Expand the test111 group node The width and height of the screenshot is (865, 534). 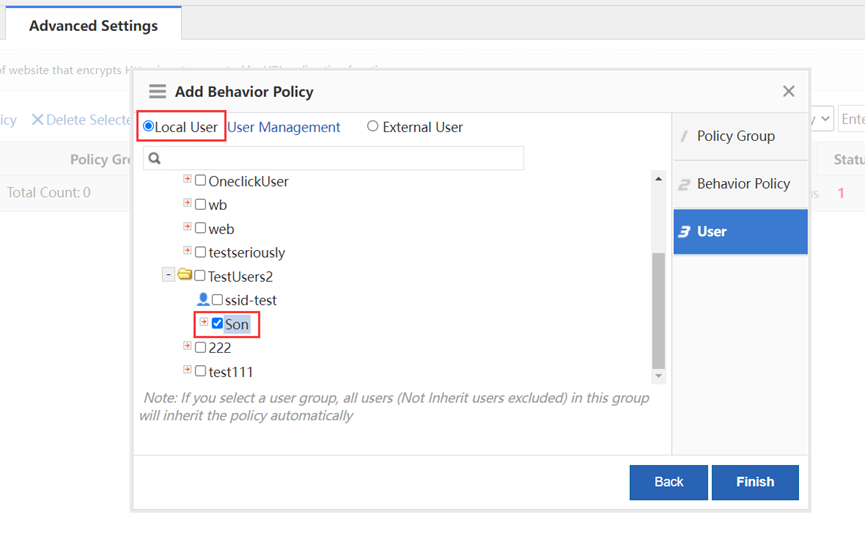(187, 370)
